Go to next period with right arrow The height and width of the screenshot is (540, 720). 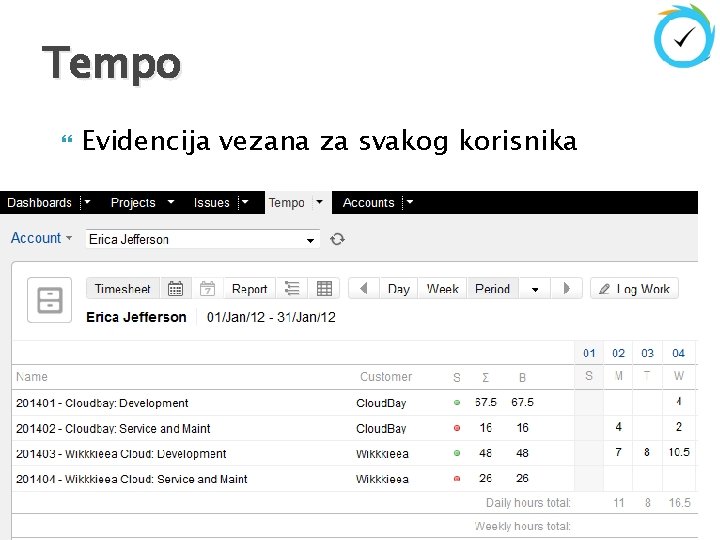[566, 288]
